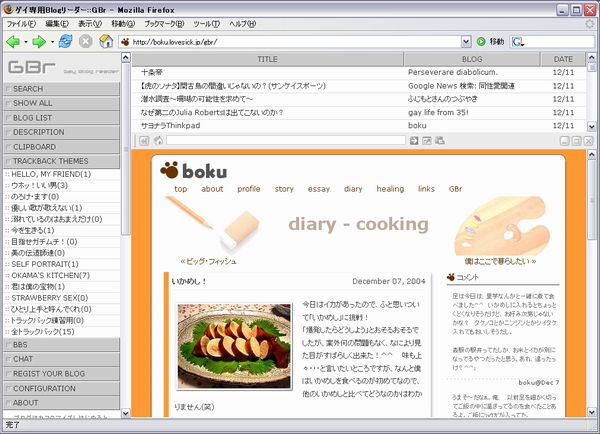Open the address bar URL dropdown
This screenshot has height=434, width=600.
point(466,41)
